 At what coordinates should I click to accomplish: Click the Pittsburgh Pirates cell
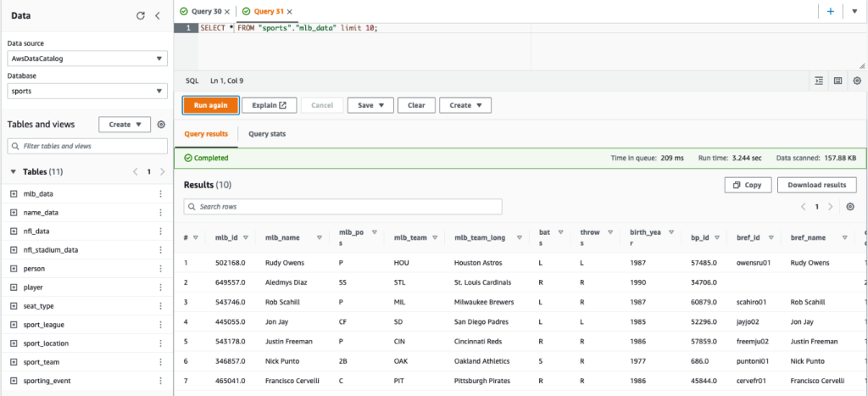tap(482, 381)
